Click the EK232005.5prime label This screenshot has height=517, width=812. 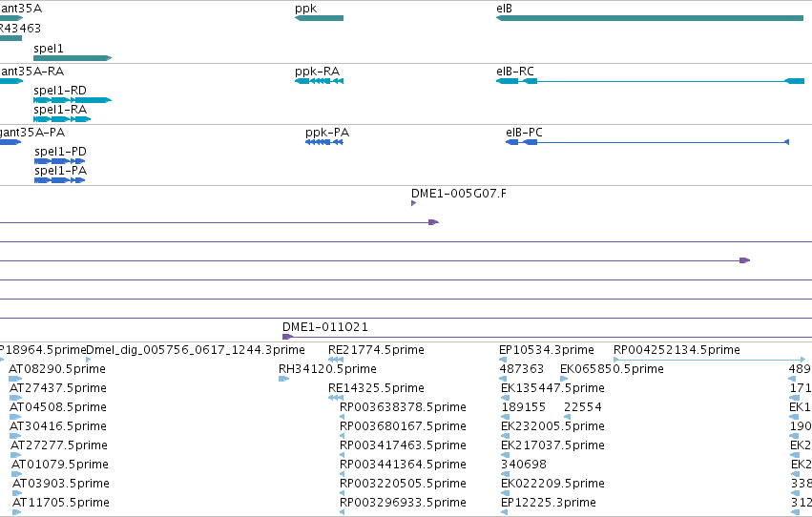(x=552, y=426)
